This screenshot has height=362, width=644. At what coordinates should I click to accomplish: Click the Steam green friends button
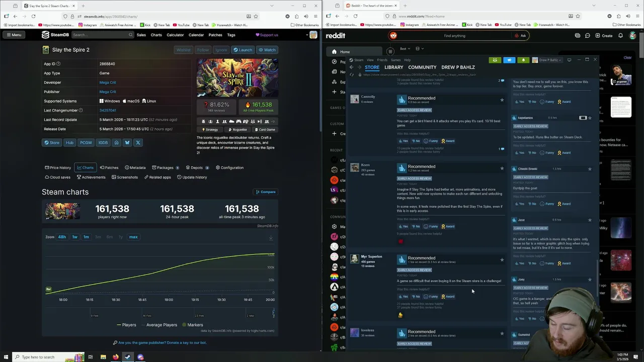coord(495,60)
